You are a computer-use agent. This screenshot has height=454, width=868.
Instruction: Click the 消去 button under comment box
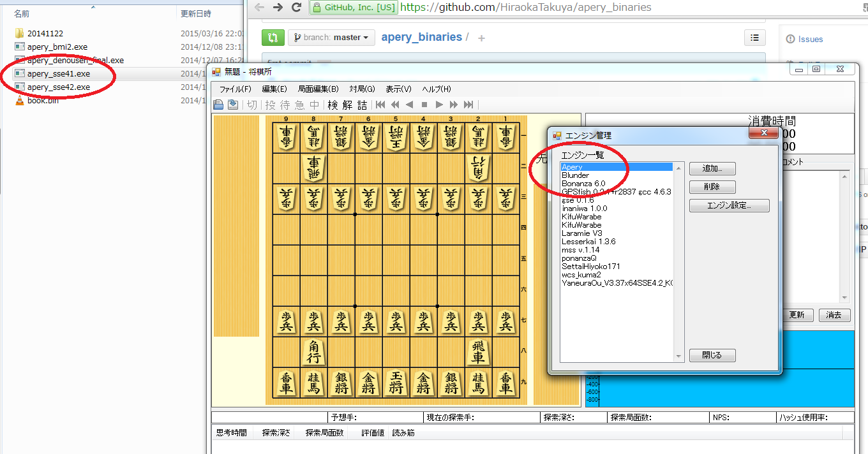click(834, 315)
